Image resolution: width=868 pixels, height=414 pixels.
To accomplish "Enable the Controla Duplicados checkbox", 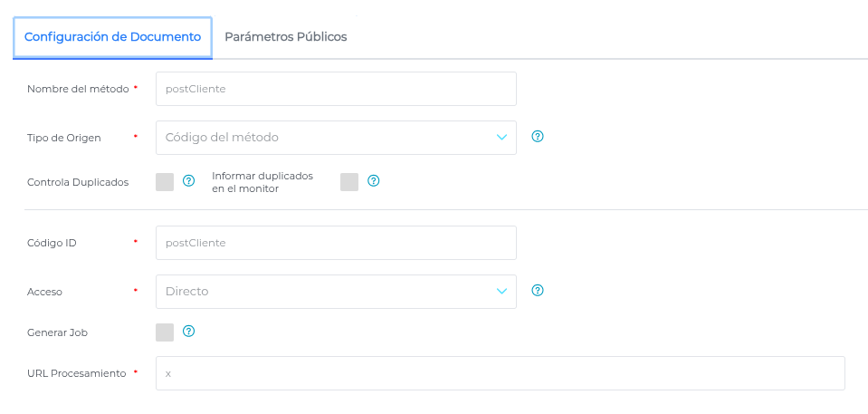I will (x=165, y=182).
